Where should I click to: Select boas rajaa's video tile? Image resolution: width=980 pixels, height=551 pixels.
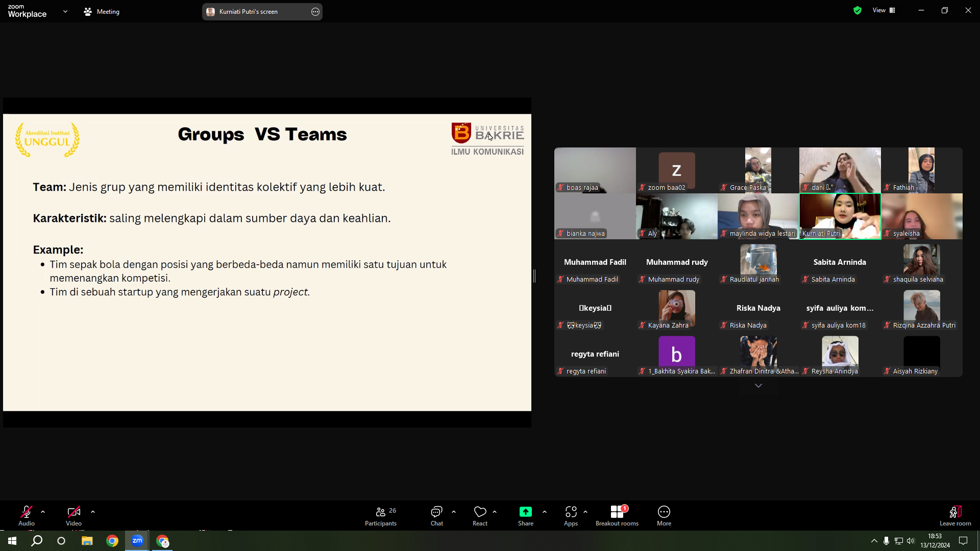point(595,170)
